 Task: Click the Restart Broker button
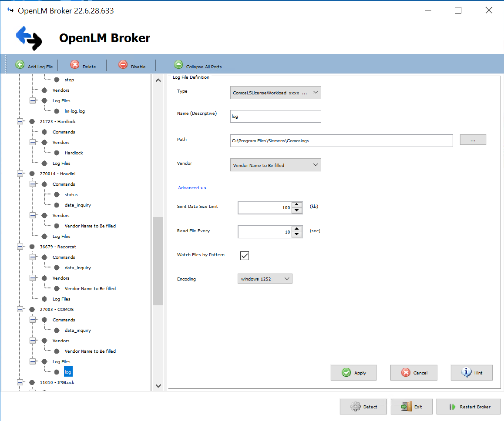pyautogui.click(x=468, y=407)
